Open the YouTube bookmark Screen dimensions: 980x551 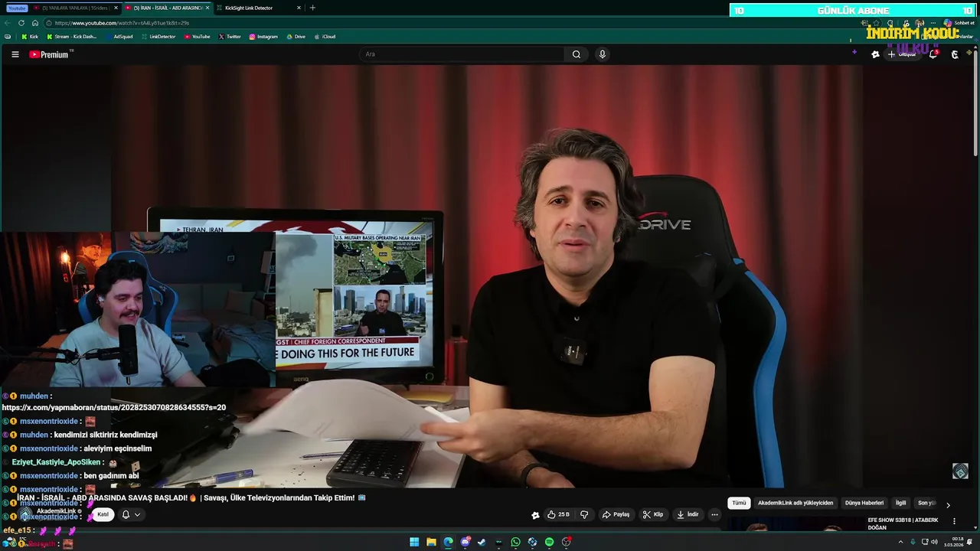pyautogui.click(x=198, y=37)
